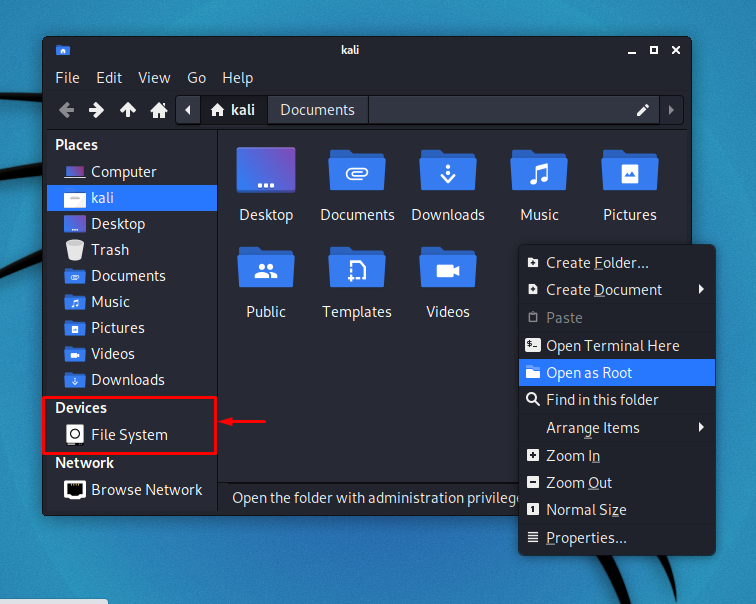This screenshot has height=604, width=756.
Task: Click the back navigation arrow
Action: pos(66,110)
